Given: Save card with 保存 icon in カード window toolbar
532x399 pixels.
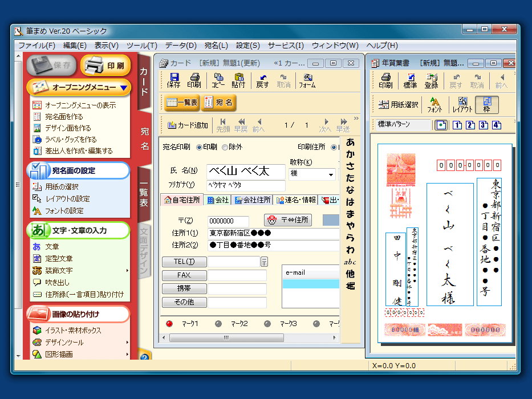Looking at the screenshot, I should 174,81.
